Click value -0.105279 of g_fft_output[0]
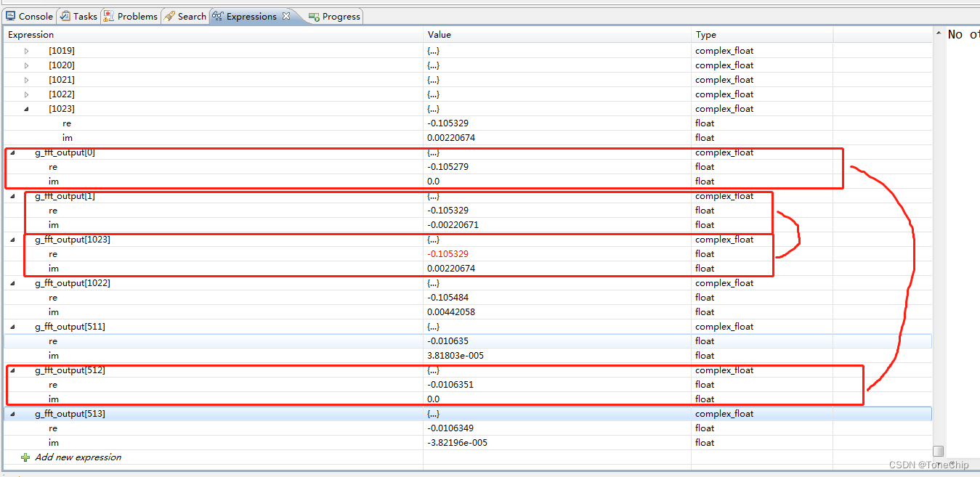Image resolution: width=980 pixels, height=477 pixels. tap(448, 167)
